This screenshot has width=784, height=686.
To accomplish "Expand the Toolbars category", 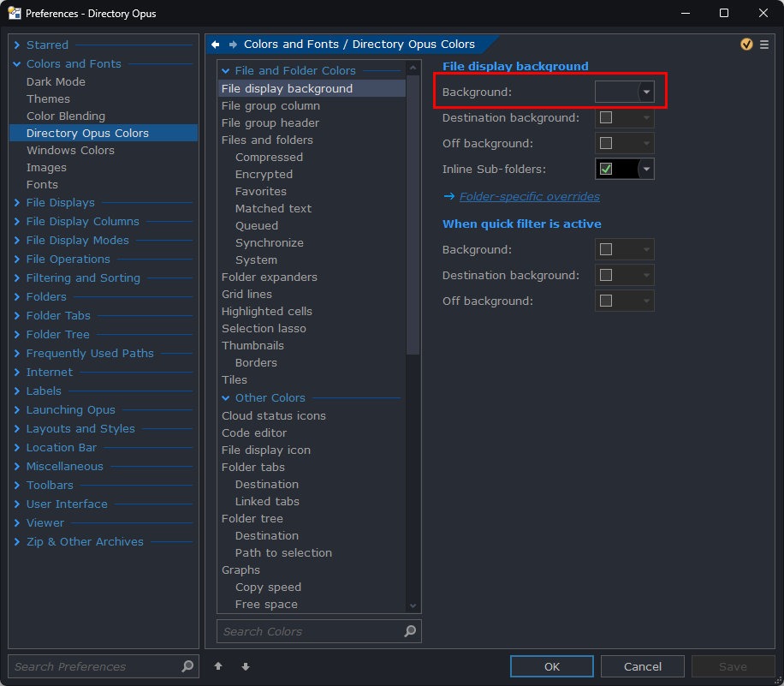I will click(17, 486).
